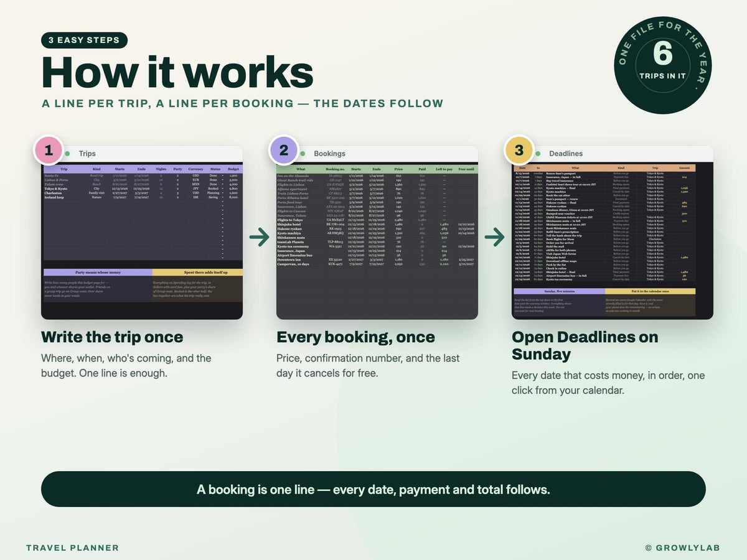Viewport: 747px width, 560px height.
Task: Click the 'Currency' column header in Trips
Action: pyautogui.click(x=196, y=169)
